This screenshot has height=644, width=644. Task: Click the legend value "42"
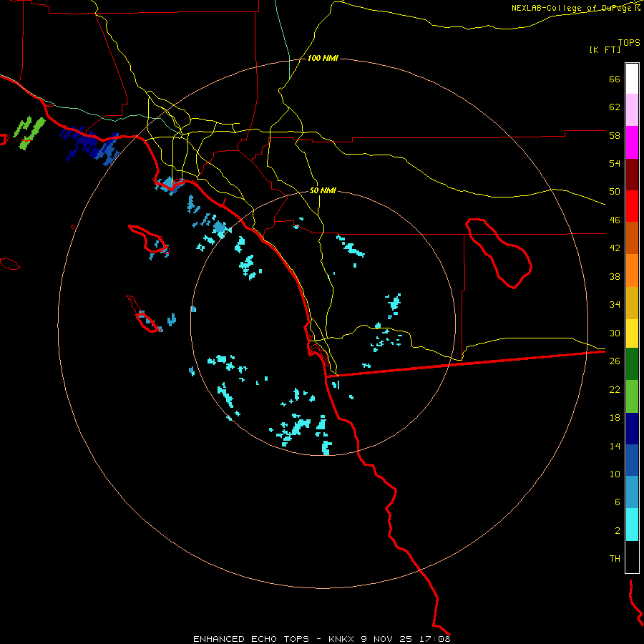pyautogui.click(x=615, y=248)
